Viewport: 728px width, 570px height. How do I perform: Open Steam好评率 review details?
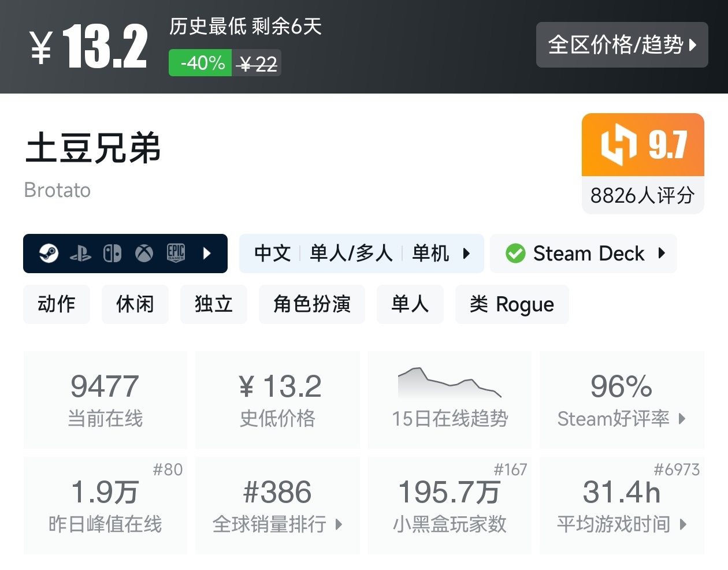click(622, 418)
